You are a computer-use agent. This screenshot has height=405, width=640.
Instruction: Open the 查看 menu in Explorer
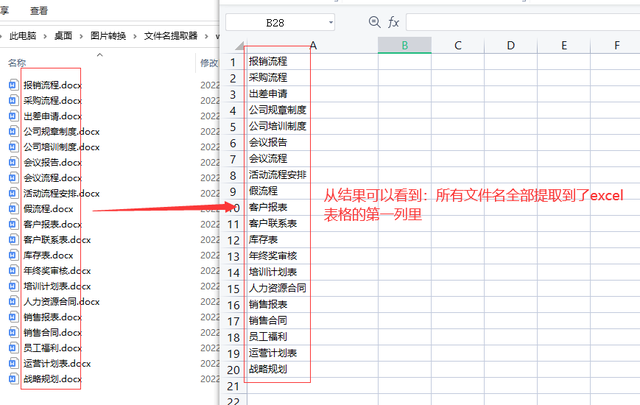39,10
